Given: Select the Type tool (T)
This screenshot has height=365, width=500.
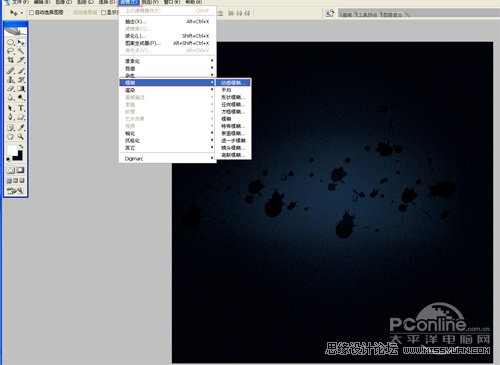Looking at the screenshot, I should click(x=21, y=108).
